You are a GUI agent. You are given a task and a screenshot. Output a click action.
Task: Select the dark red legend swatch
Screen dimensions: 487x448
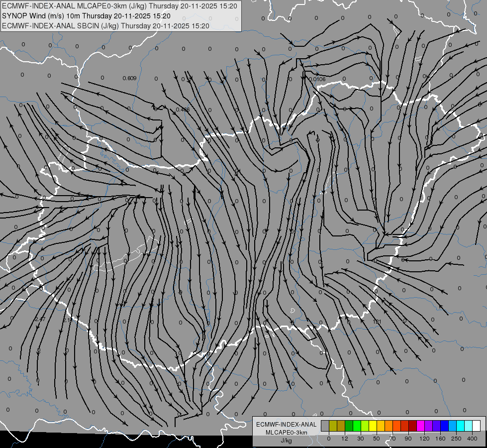click(412, 426)
